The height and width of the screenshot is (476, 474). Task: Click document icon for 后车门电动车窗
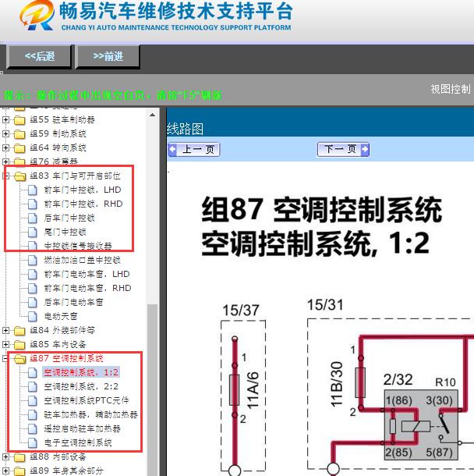33,302
